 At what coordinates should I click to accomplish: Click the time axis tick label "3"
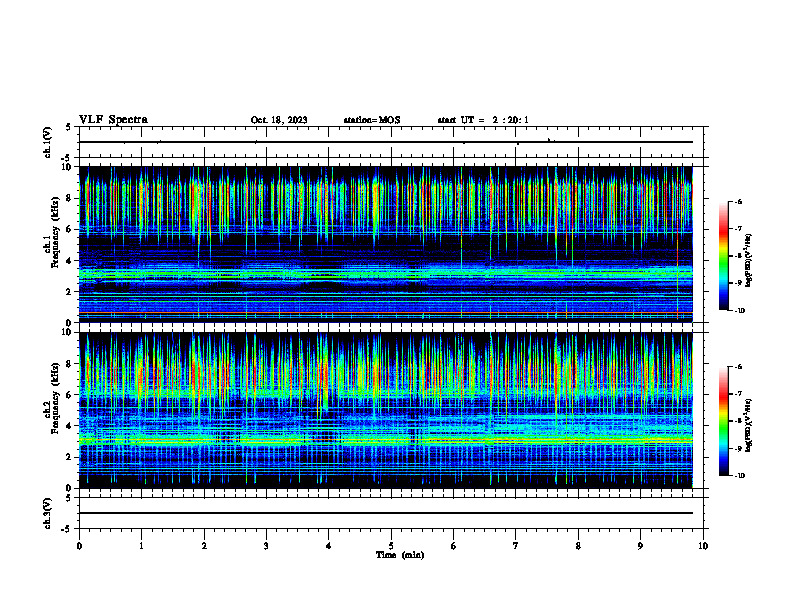266,546
